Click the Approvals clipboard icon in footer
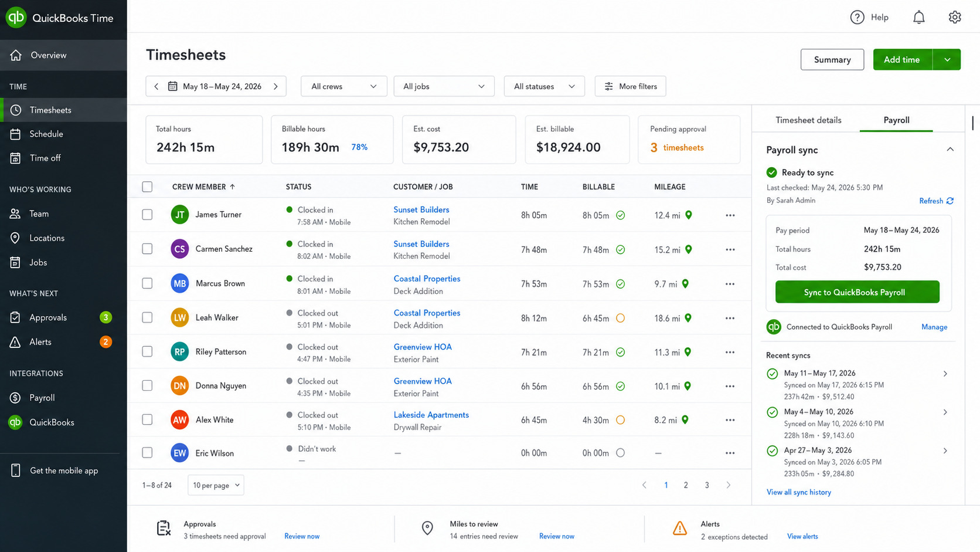The height and width of the screenshot is (552, 980). click(x=164, y=529)
